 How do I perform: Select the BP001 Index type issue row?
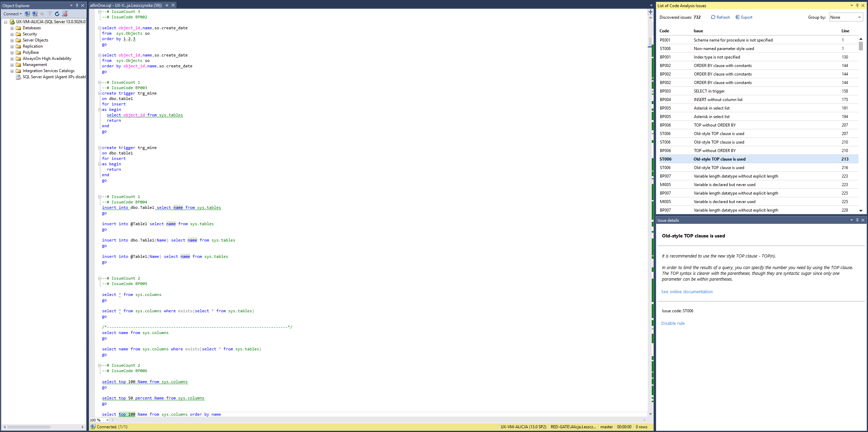[759, 57]
